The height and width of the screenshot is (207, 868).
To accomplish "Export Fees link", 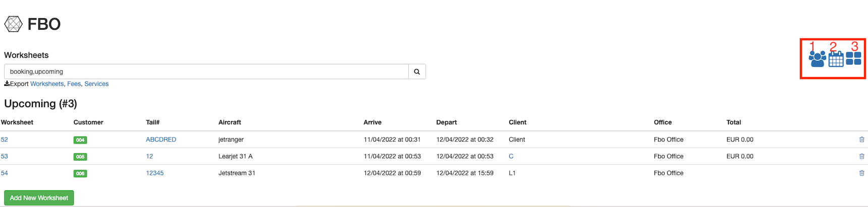I will tap(74, 84).
